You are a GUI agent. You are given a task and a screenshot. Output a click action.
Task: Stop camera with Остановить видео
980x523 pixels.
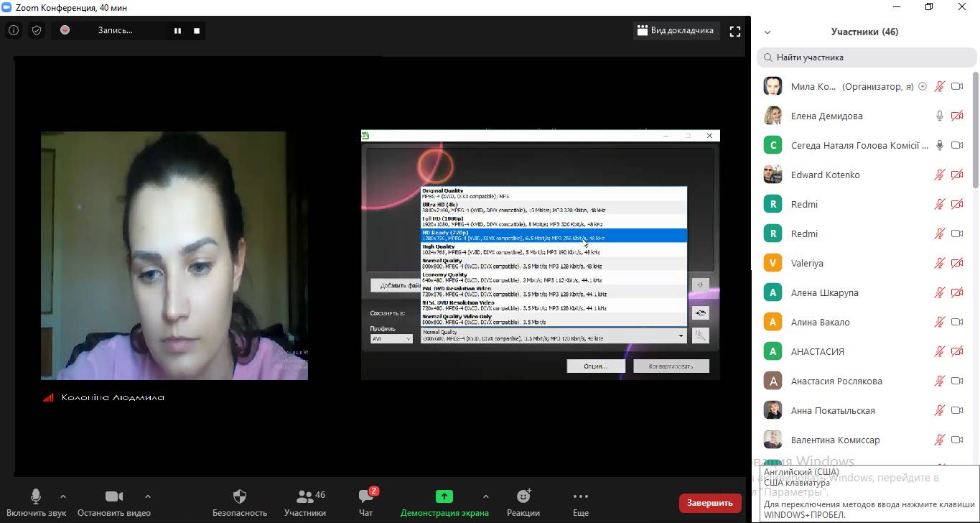(114, 502)
